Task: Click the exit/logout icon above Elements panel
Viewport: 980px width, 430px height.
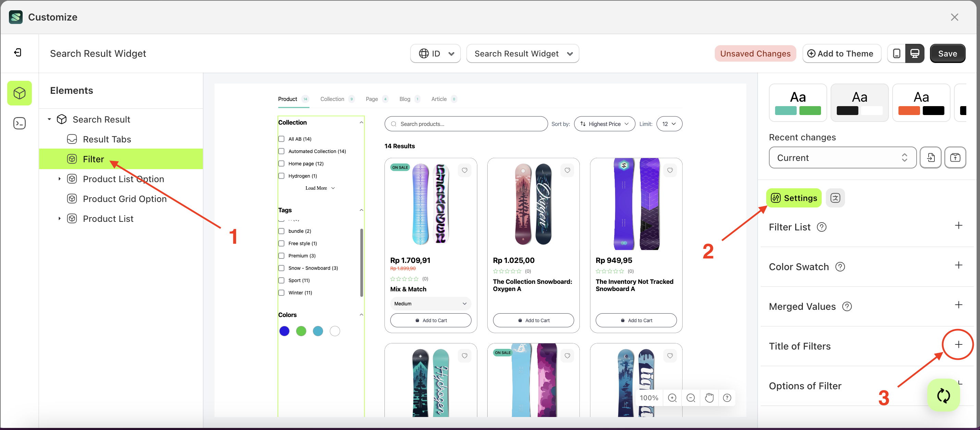Action: click(x=17, y=52)
